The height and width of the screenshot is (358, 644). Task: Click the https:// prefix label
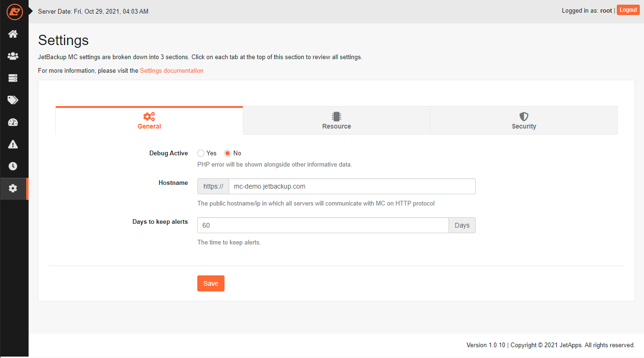tap(213, 186)
